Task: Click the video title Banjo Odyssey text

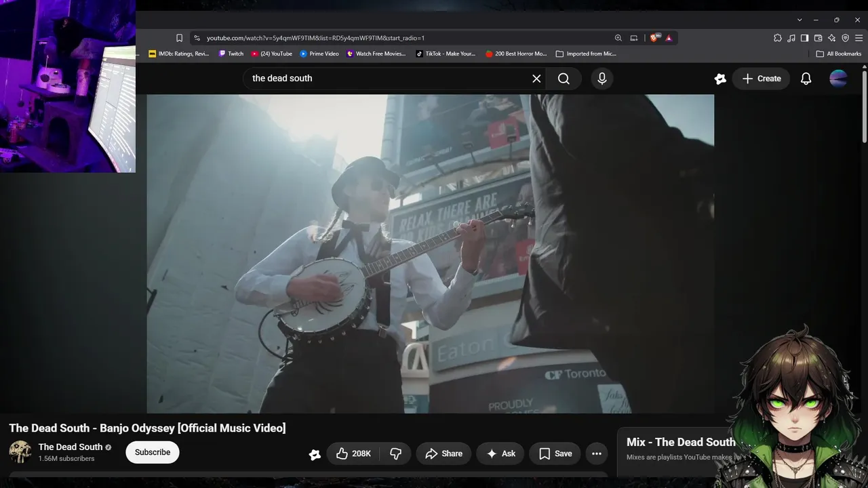Action: point(147,428)
